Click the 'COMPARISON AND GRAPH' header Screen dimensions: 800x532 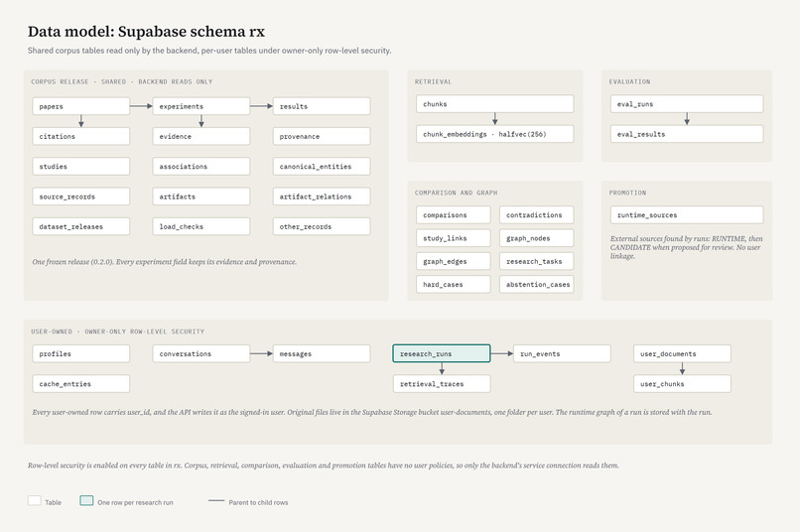(x=457, y=193)
